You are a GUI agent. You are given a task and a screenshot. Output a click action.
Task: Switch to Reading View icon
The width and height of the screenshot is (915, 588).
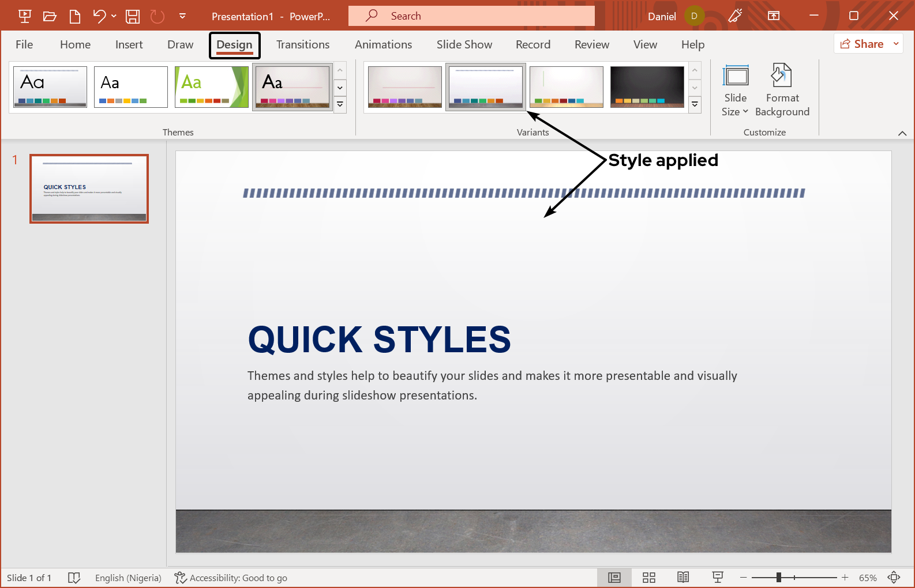(x=683, y=578)
